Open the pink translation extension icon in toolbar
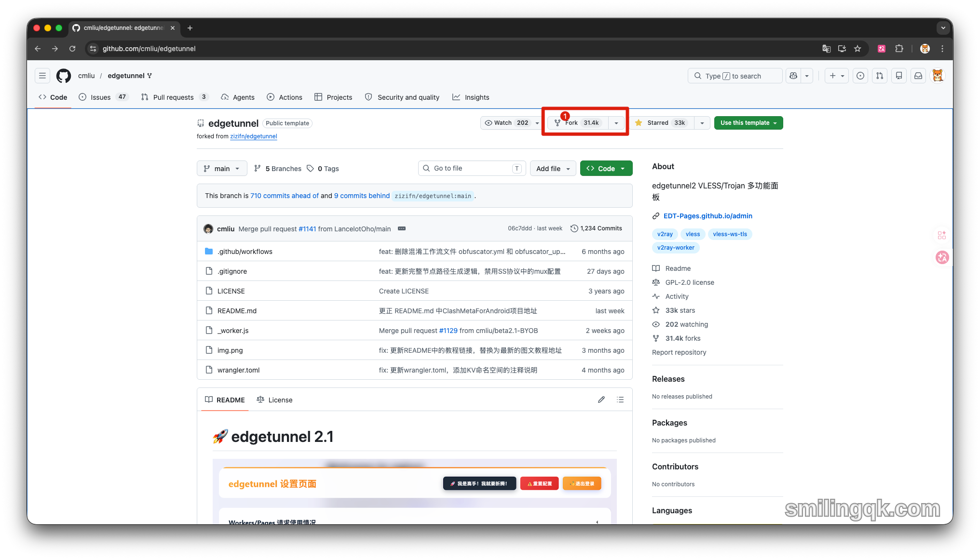The image size is (980, 560). point(882,49)
